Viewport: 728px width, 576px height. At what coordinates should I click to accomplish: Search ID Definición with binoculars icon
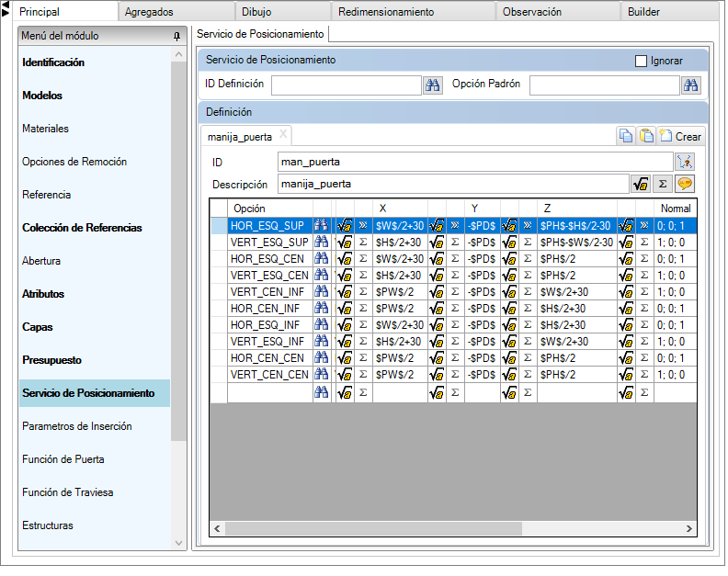coord(432,85)
